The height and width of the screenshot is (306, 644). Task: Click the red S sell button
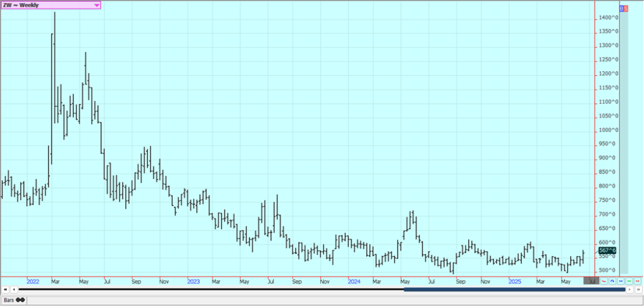(626, 9)
